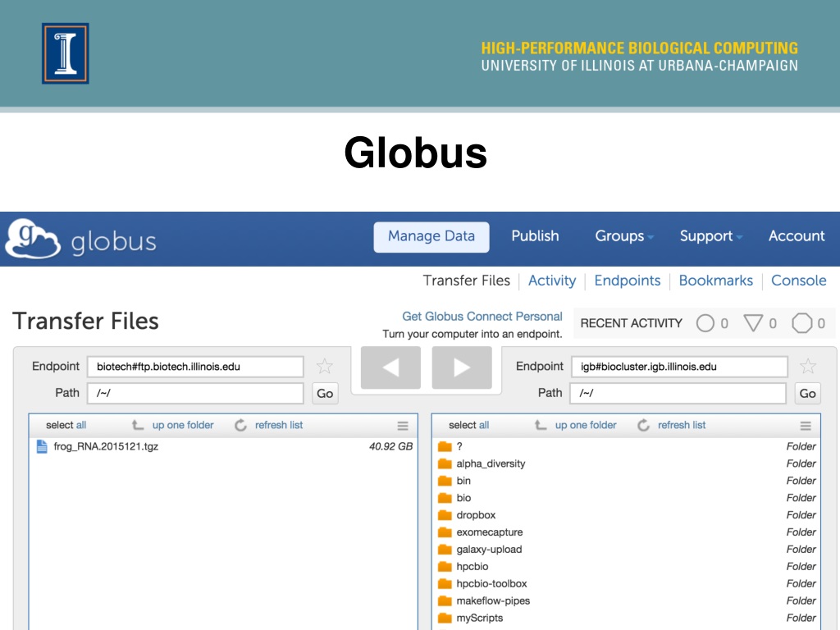Click the RECENT ACTIVITY label
Image resolution: width=840 pixels, height=630 pixels.
point(631,323)
